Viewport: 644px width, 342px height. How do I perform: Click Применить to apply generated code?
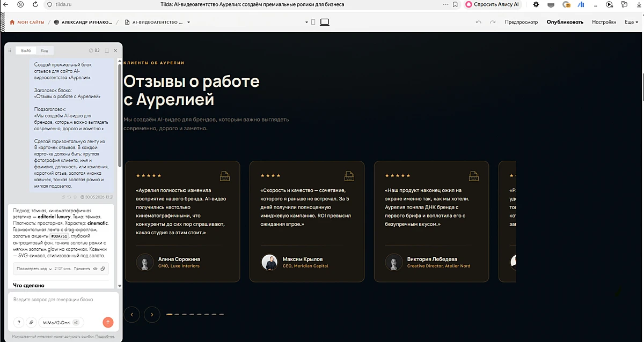click(82, 268)
